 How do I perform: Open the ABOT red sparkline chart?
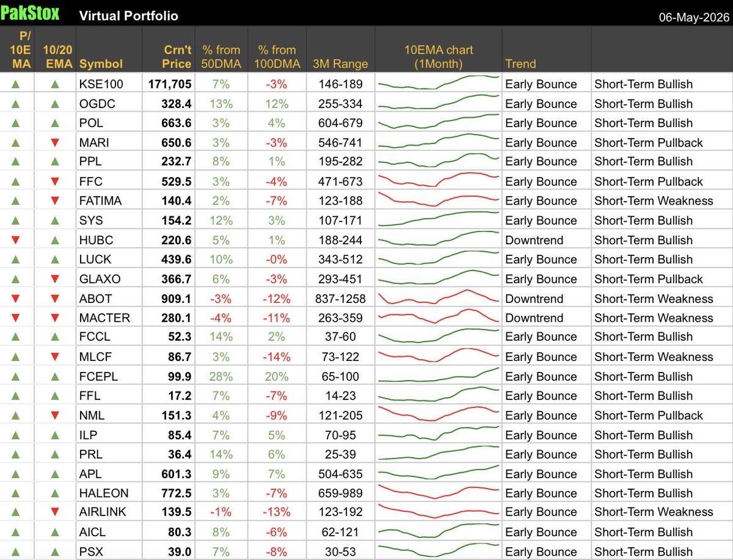click(x=439, y=298)
